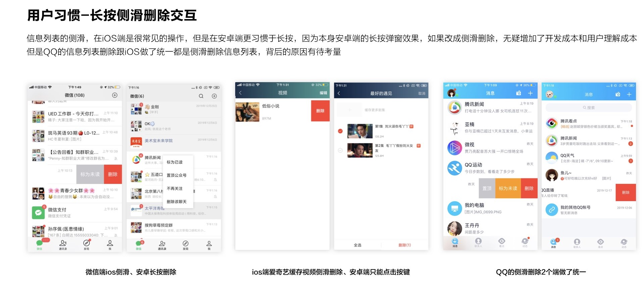This screenshot has height=283, width=644.
Task: Tap the search magnifier in Android WeChat header
Action: click(x=201, y=96)
